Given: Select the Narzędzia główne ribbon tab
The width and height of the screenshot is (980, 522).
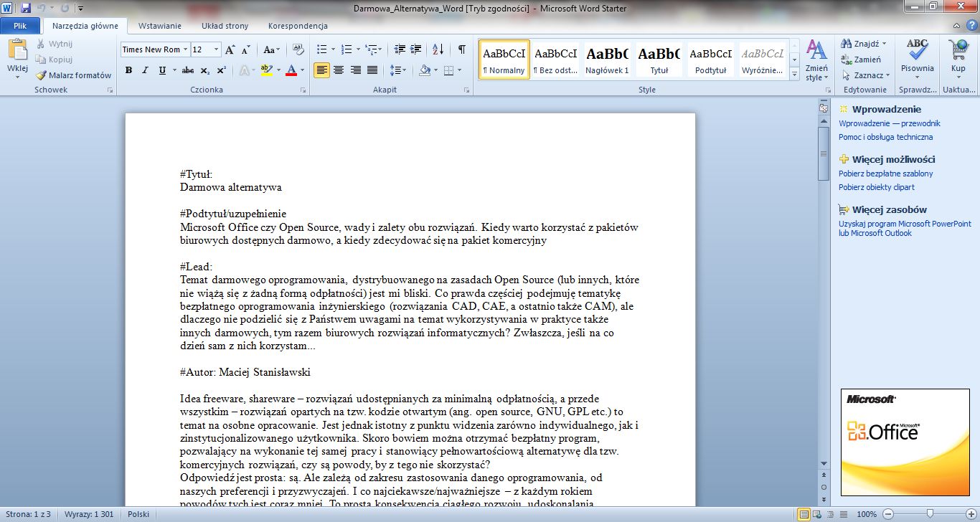Looking at the screenshot, I should click(85, 26).
